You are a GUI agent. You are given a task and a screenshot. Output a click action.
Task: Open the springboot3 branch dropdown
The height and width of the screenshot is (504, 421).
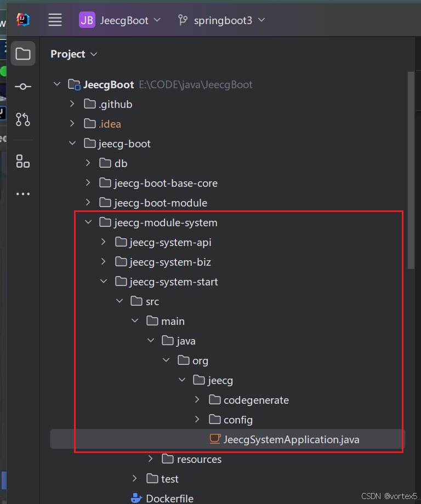pyautogui.click(x=222, y=20)
